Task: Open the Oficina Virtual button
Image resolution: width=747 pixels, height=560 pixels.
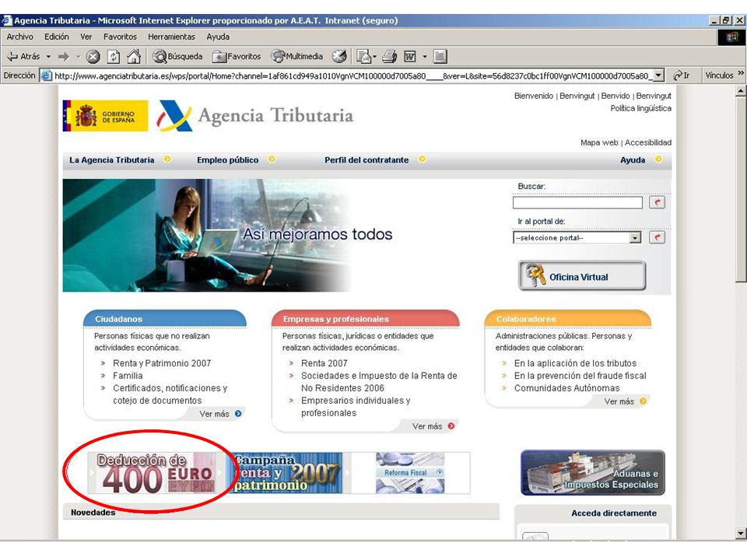Action: click(582, 275)
